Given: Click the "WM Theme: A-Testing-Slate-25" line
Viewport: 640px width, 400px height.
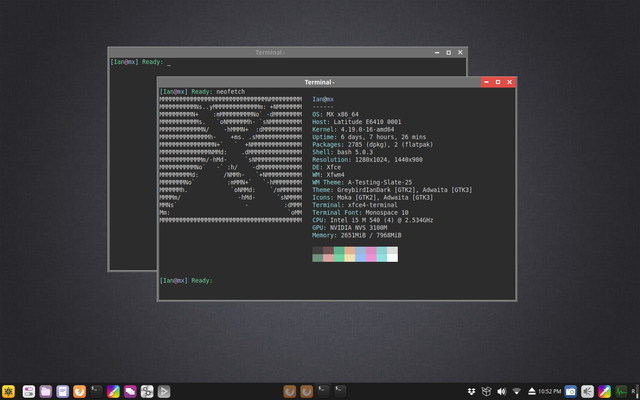Looking at the screenshot, I should click(362, 182).
